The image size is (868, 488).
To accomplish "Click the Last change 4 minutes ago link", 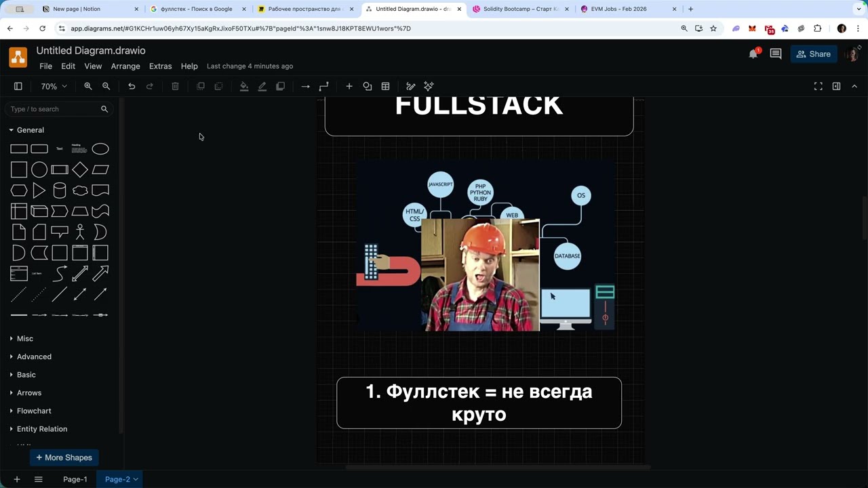I will pos(250,66).
